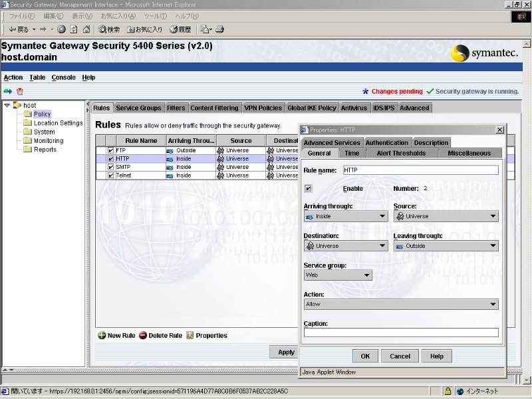The height and width of the screenshot is (399, 532).
Task: Open the IE Search toolbar button
Action: tap(109, 29)
